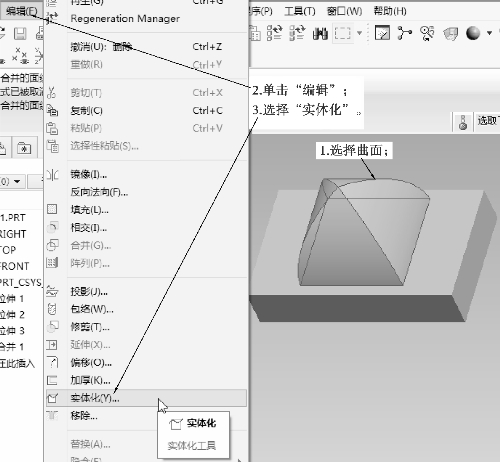Choose 修剪(T)... from Edit menu
The width and height of the screenshot is (500, 462).
point(147,327)
